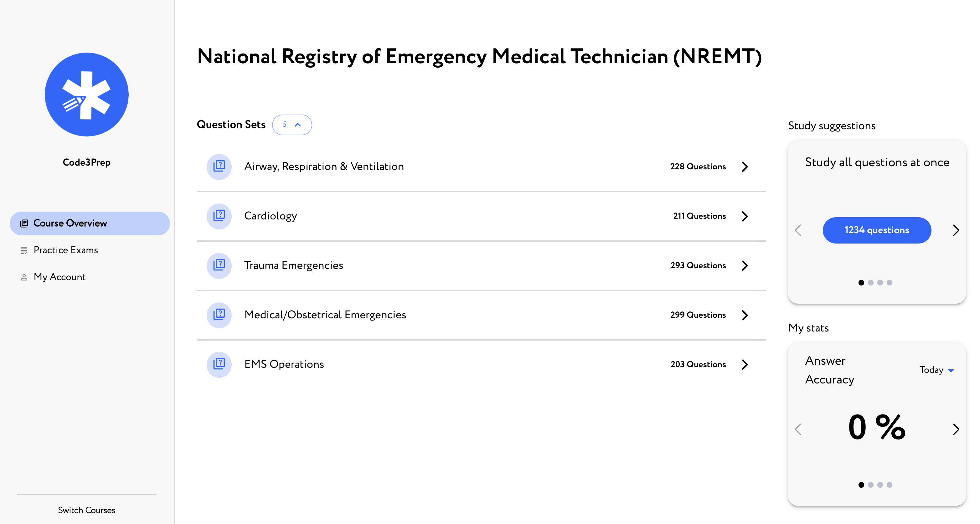Click the Trauma Emergencies question set icon
Image resolution: width=980 pixels, height=524 pixels.
[219, 265]
